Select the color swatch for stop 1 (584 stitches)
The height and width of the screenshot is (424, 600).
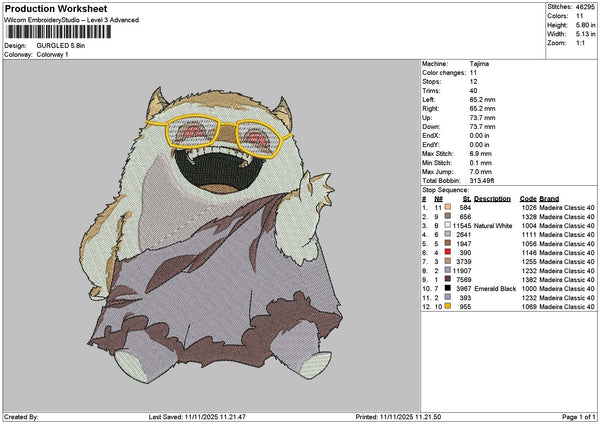click(448, 207)
